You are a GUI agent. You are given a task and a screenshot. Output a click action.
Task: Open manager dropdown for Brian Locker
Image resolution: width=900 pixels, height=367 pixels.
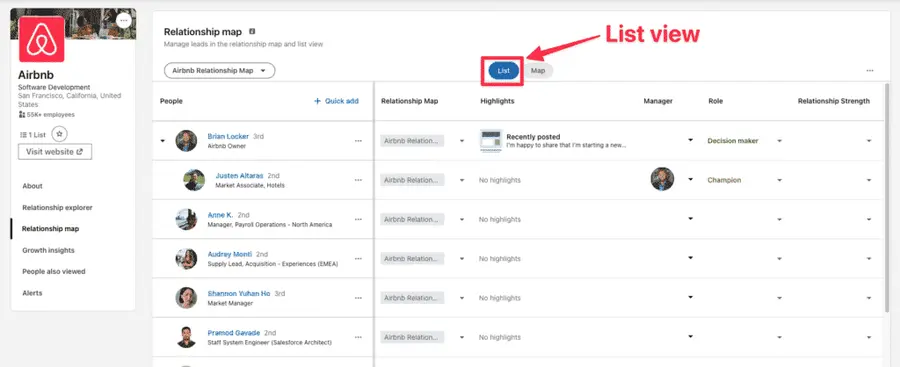pyautogui.click(x=690, y=140)
